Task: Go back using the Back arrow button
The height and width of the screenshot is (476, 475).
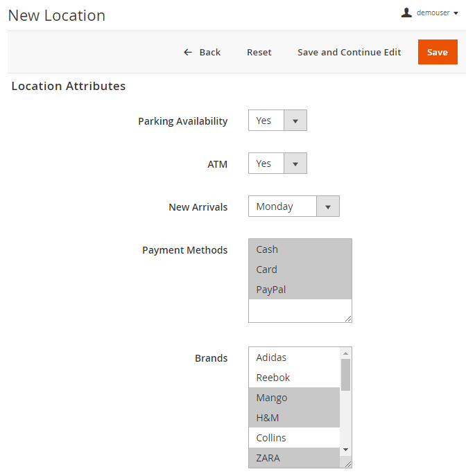Action: (x=202, y=52)
